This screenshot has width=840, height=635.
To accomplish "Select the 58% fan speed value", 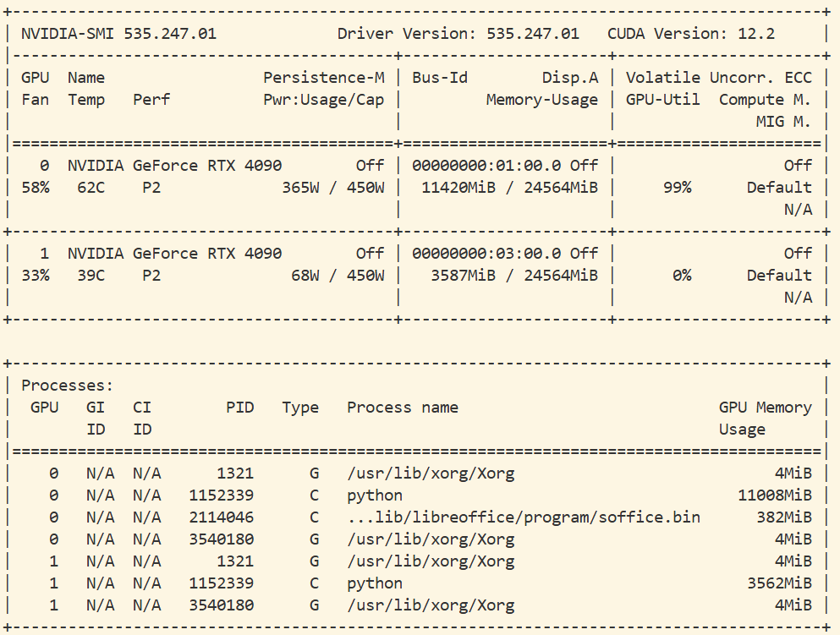I will point(35,188).
